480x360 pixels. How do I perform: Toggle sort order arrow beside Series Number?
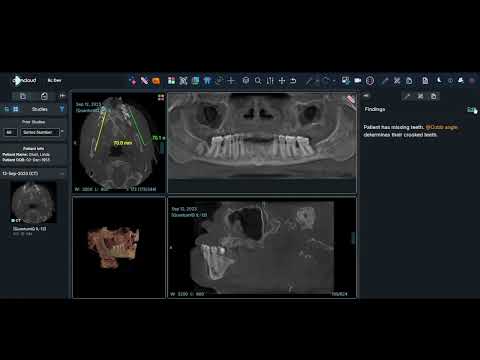[x=63, y=132]
